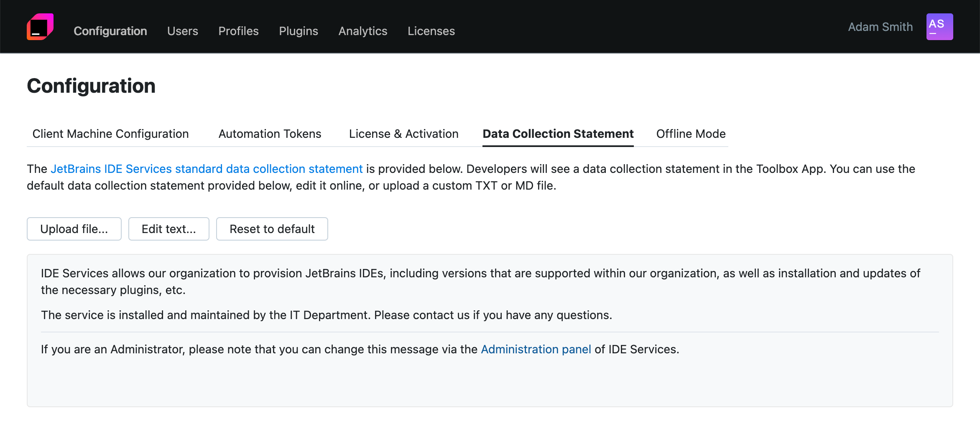This screenshot has width=980, height=426.
Task: Open the Licenses page
Action: point(431,31)
